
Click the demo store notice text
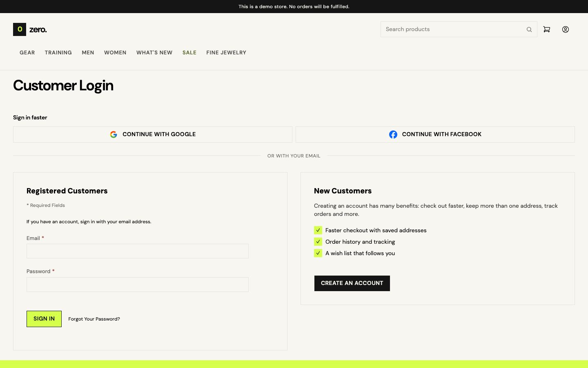(294, 7)
